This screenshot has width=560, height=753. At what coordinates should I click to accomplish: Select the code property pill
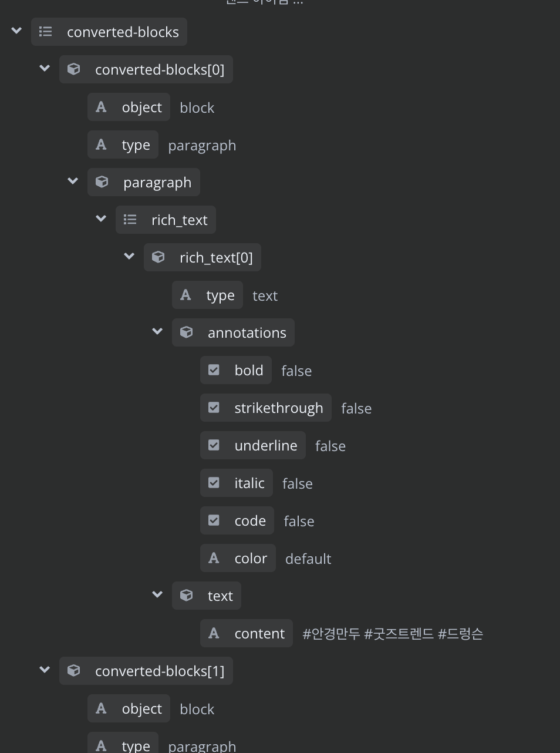(237, 520)
